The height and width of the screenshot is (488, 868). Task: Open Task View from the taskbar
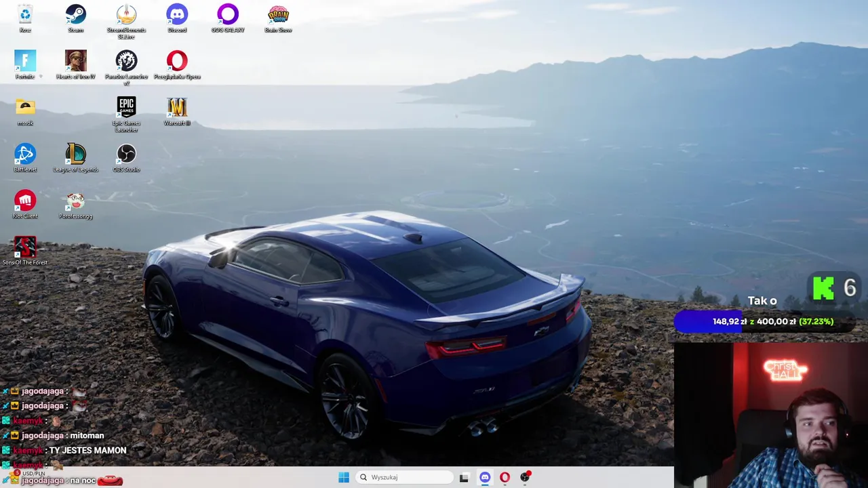464,477
